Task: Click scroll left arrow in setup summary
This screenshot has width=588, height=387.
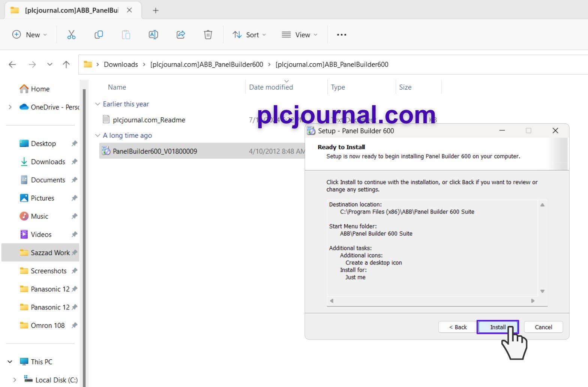Action: pyautogui.click(x=331, y=301)
